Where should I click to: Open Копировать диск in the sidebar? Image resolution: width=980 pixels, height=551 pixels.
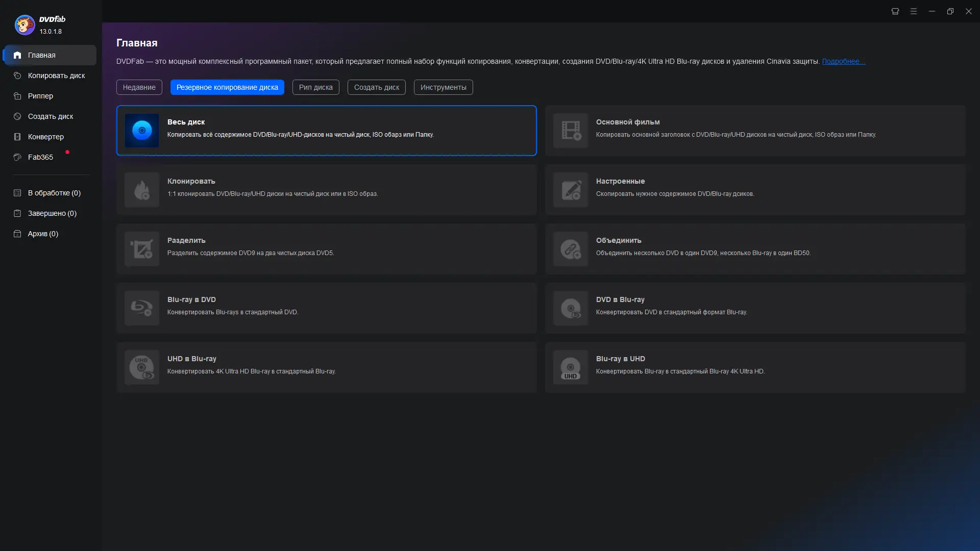click(x=56, y=76)
